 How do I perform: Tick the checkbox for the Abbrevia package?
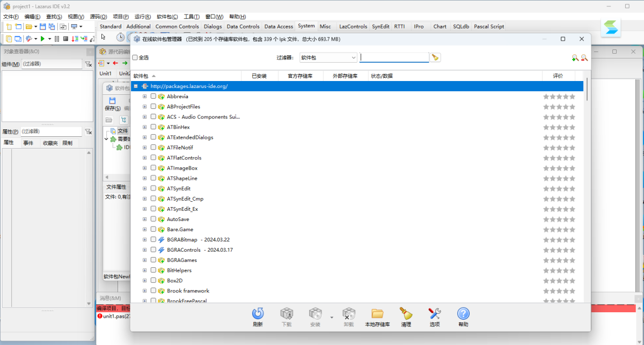click(x=153, y=97)
